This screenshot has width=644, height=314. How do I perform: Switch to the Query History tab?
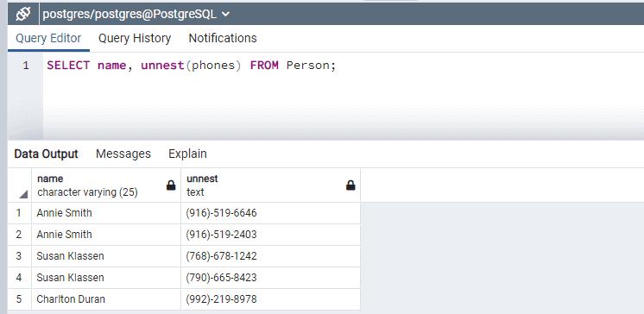[135, 38]
